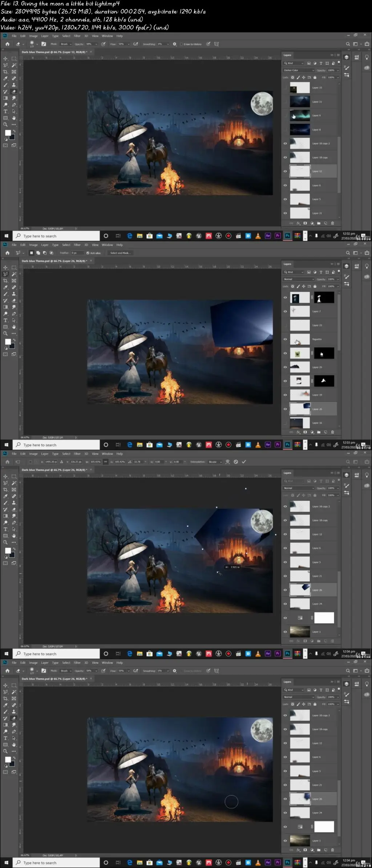Select the Zoom tool in the first frame

[x=5, y=125]
